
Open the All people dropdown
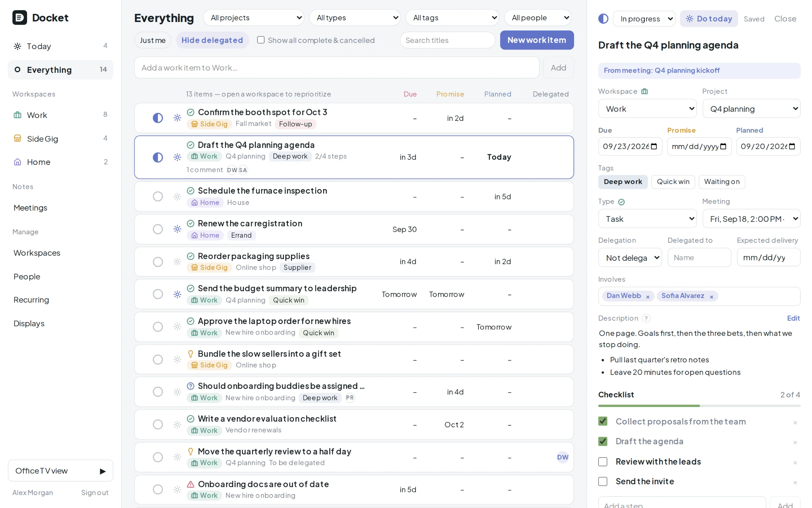(538, 18)
